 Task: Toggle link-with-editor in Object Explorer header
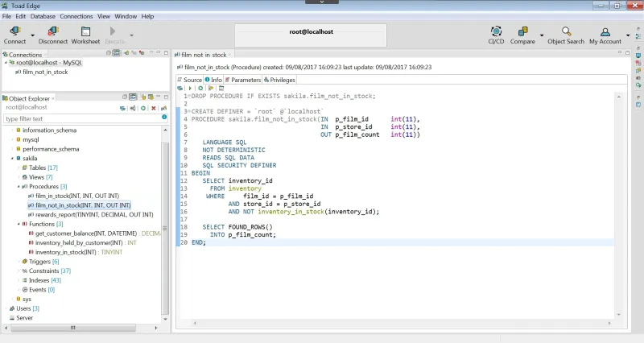coord(133,97)
